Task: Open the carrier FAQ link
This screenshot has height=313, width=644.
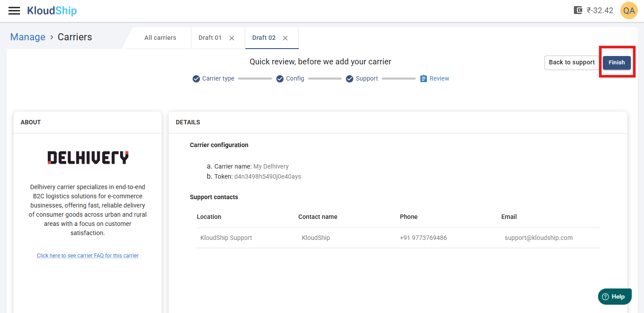Action: click(88, 256)
